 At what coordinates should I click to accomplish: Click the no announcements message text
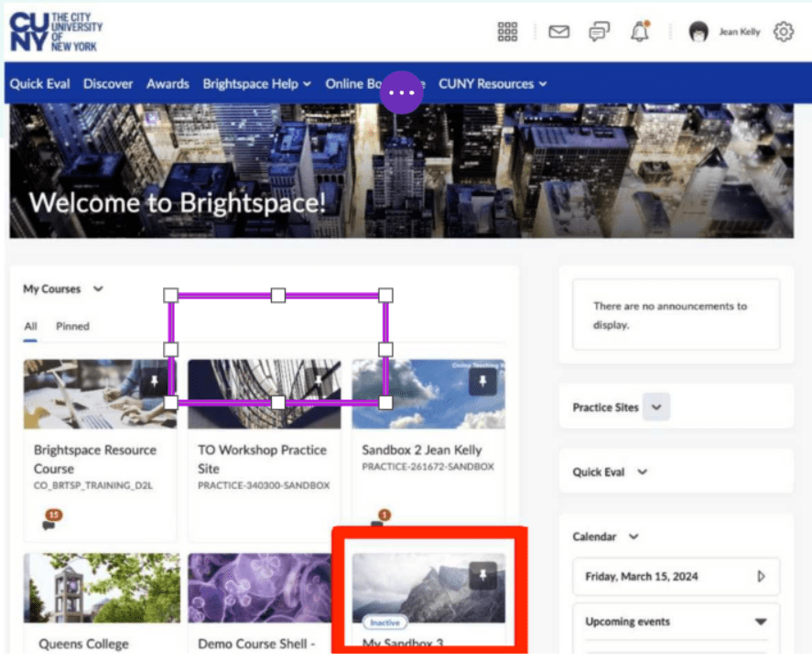(670, 316)
